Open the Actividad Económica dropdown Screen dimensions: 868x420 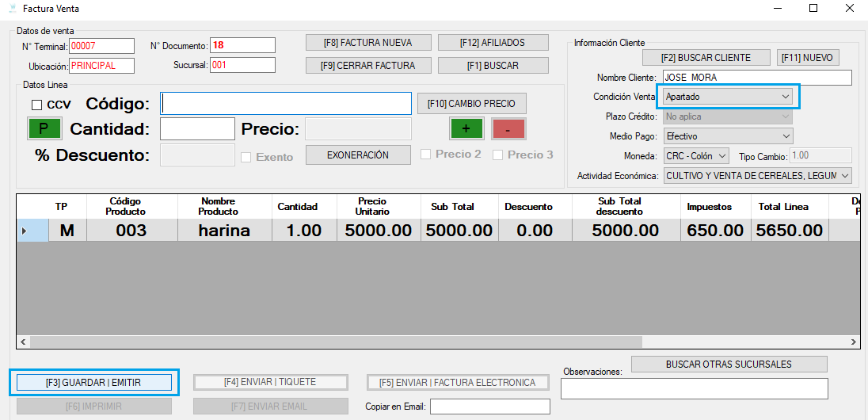[x=757, y=176]
